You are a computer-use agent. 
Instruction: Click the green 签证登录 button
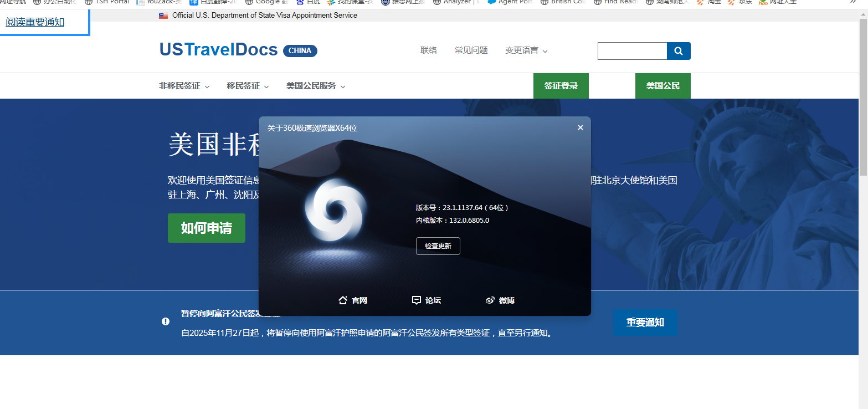pyautogui.click(x=561, y=86)
